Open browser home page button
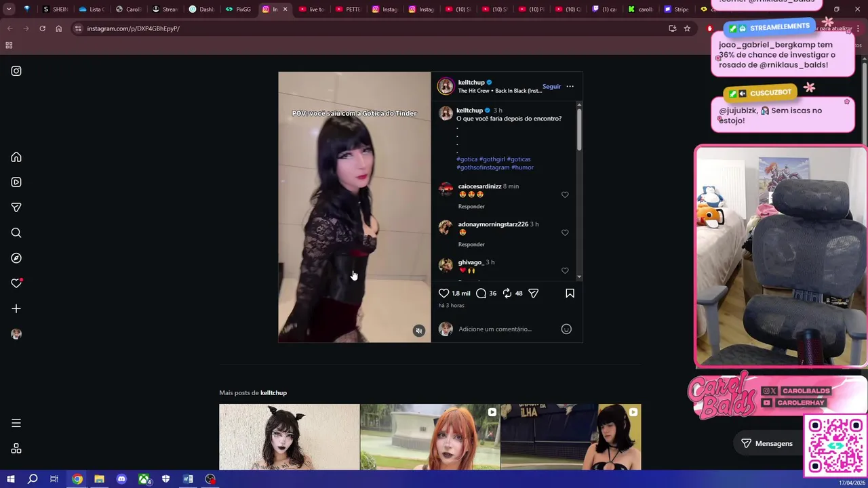 coord(58,28)
